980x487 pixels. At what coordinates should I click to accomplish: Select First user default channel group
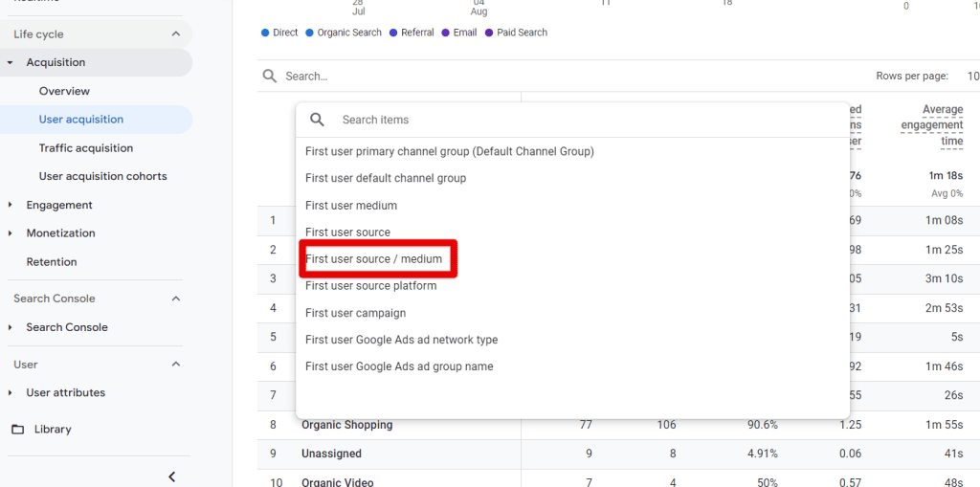[x=386, y=178]
